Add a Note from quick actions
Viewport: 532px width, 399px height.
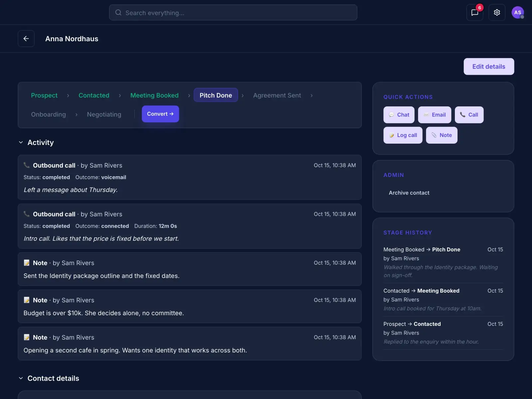click(442, 135)
